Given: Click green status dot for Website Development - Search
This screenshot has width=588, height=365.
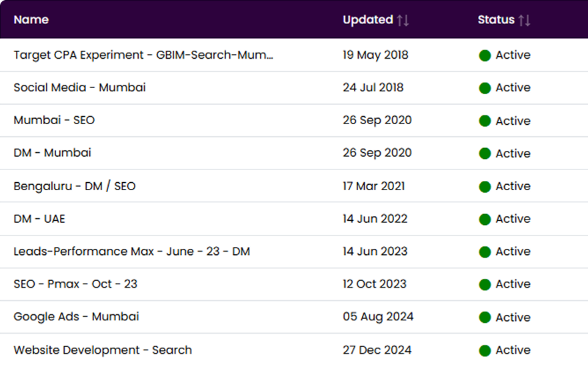Looking at the screenshot, I should click(485, 350).
